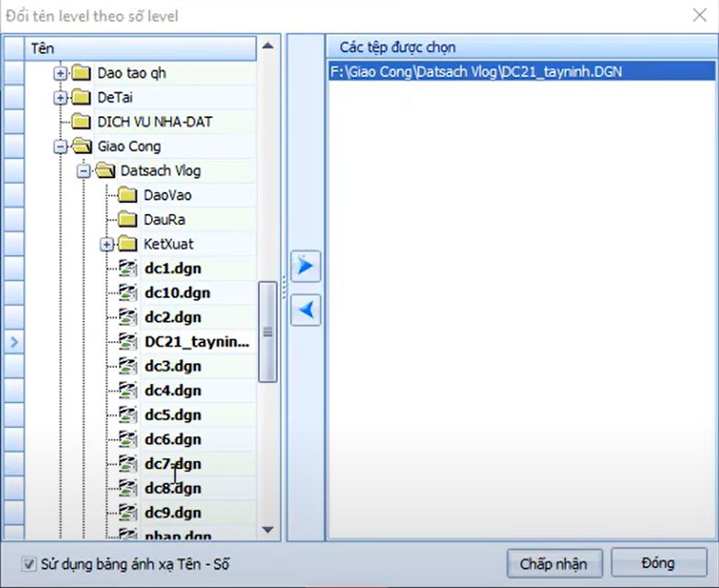Click the dc5.dgn file icon
The width and height of the screenshot is (719, 588).
pos(128,415)
